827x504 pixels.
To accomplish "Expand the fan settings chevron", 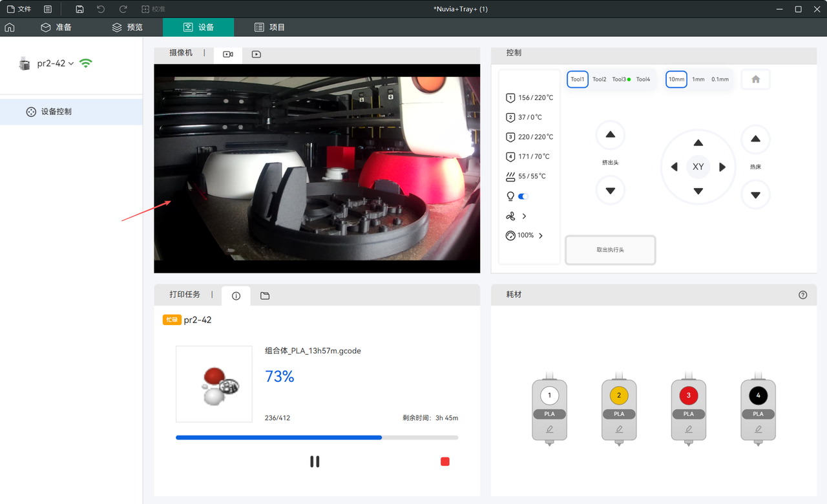I will pos(524,216).
